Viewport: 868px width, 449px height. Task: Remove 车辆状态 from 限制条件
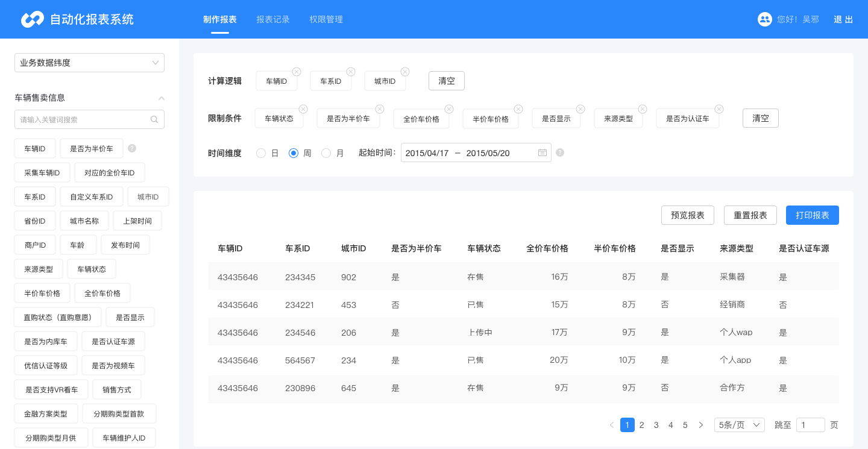tap(303, 109)
